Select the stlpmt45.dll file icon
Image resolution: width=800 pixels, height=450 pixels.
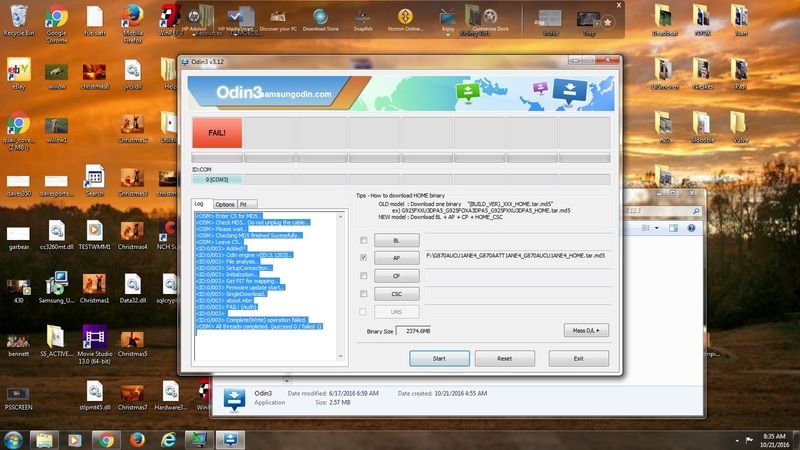95,395
